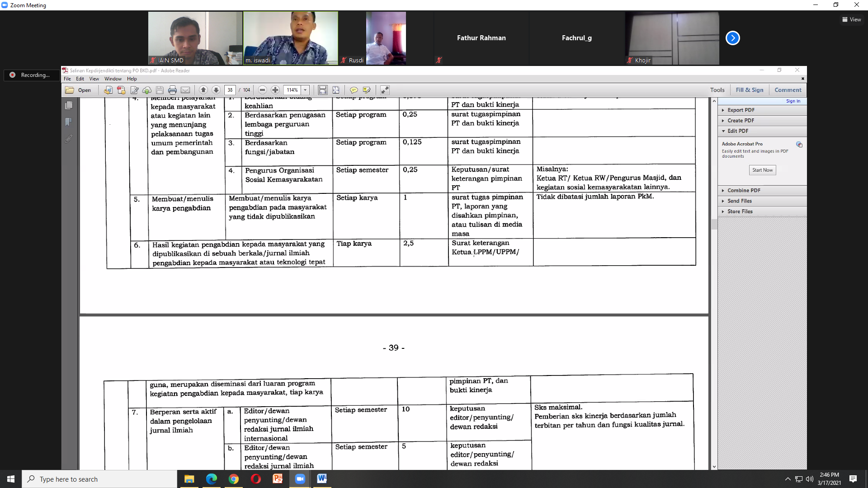Click the page number field showing 38
This screenshot has height=488, width=868.
point(230,90)
